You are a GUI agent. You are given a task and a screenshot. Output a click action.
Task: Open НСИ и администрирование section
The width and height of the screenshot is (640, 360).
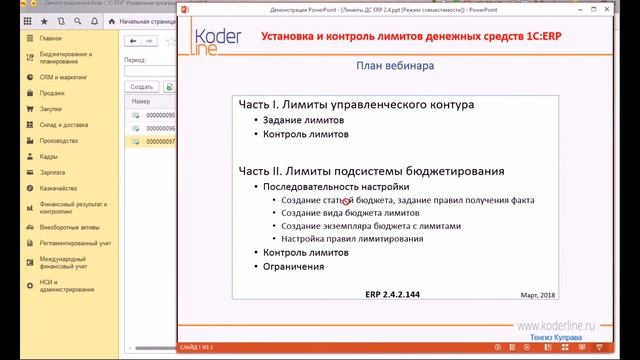click(67, 286)
